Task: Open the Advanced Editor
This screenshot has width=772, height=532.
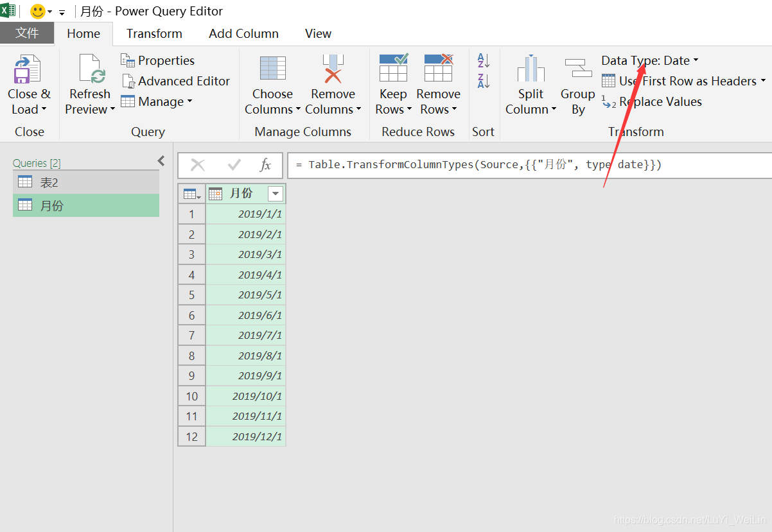Action: coord(176,81)
